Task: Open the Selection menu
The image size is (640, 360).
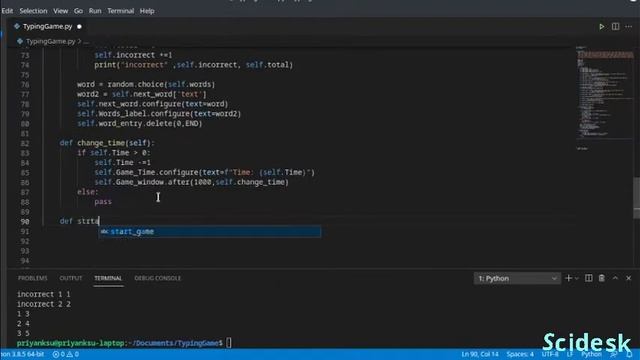Action: pyautogui.click(x=33, y=11)
